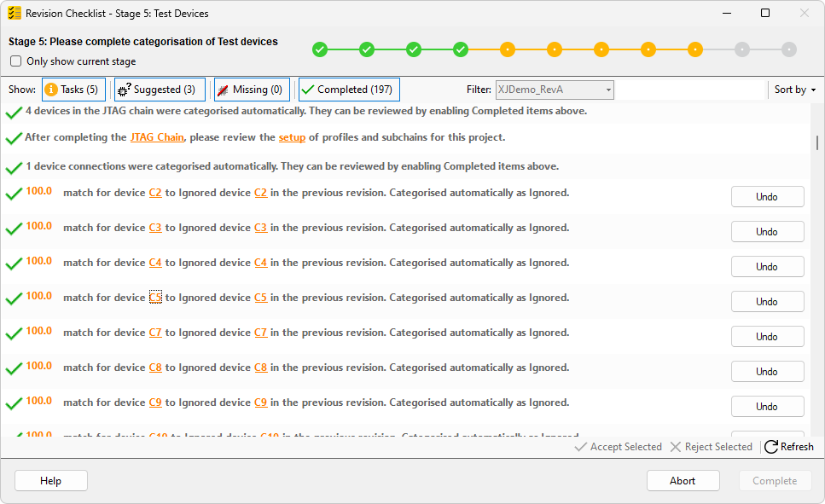This screenshot has width=825, height=504.
Task: Click the Refresh icon button
Action: [x=771, y=447]
